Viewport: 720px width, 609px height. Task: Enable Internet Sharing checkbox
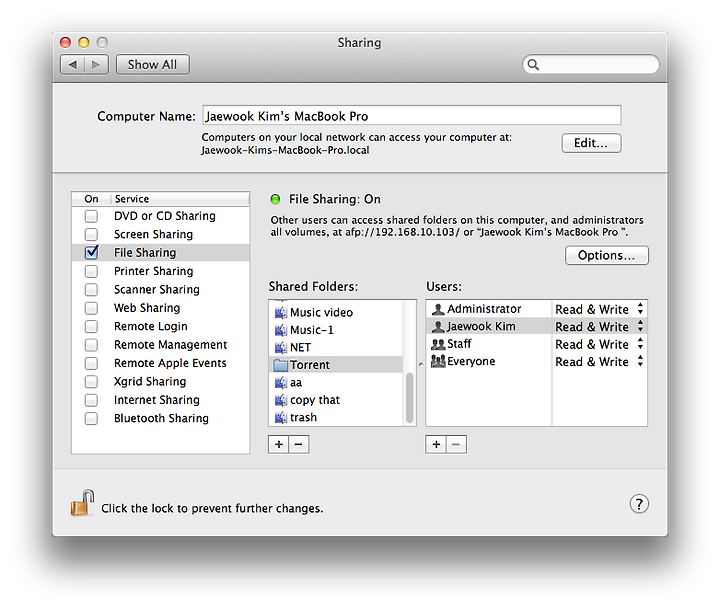point(91,400)
